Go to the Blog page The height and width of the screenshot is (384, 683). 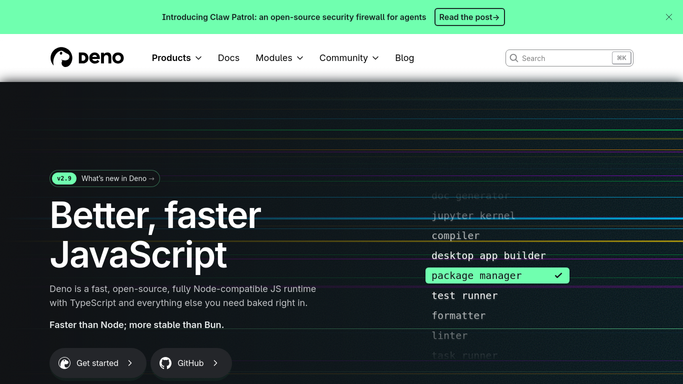point(404,58)
